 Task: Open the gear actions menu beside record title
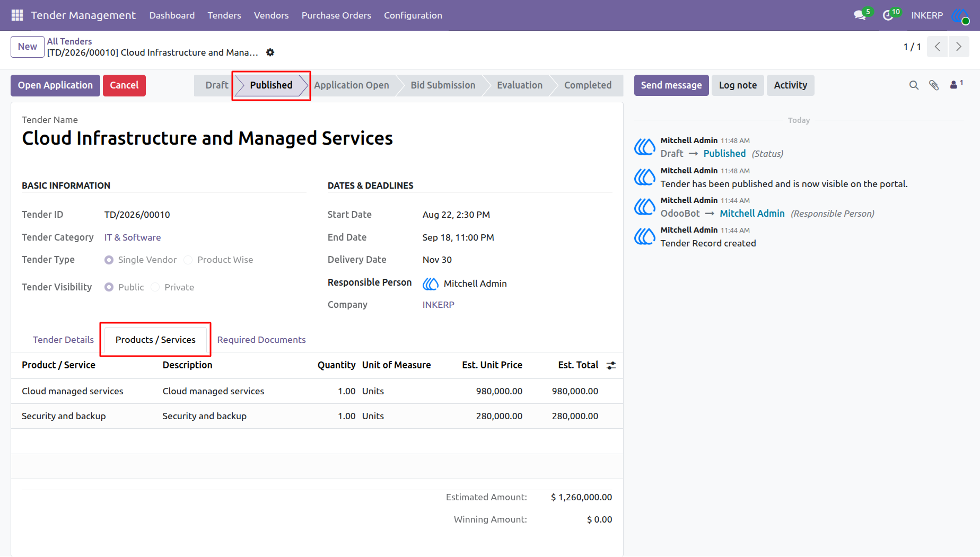[270, 52]
